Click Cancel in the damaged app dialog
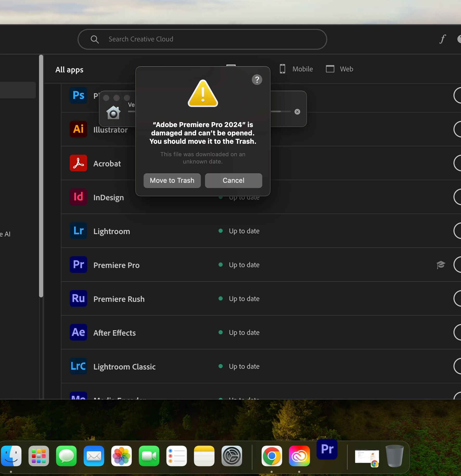The width and height of the screenshot is (461, 476). tap(233, 180)
